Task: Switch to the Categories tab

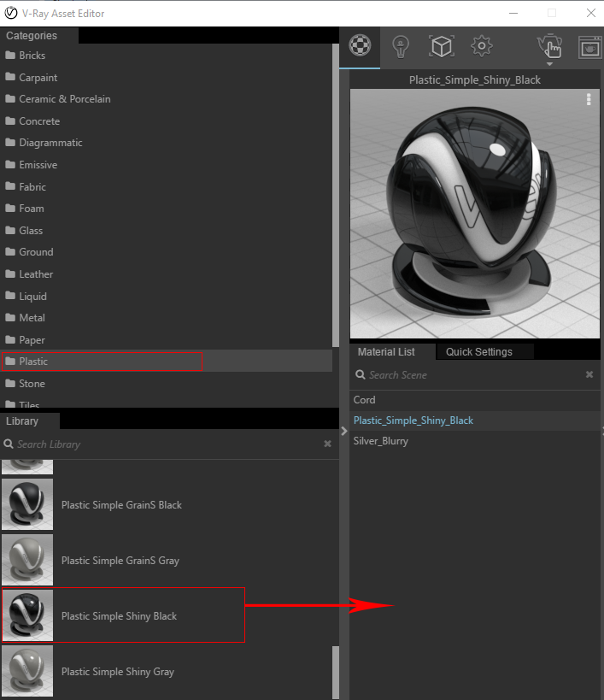Action: [39, 35]
